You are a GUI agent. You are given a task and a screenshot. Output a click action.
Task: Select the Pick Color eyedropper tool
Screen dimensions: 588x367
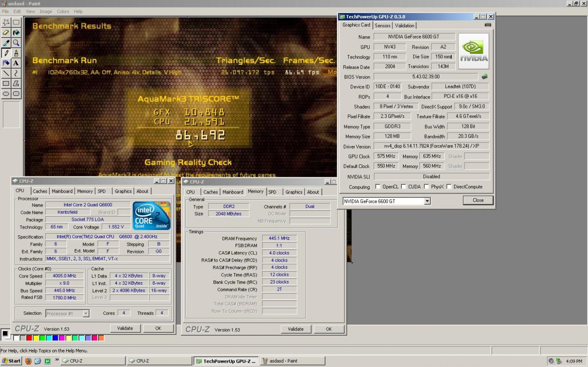click(x=6, y=43)
